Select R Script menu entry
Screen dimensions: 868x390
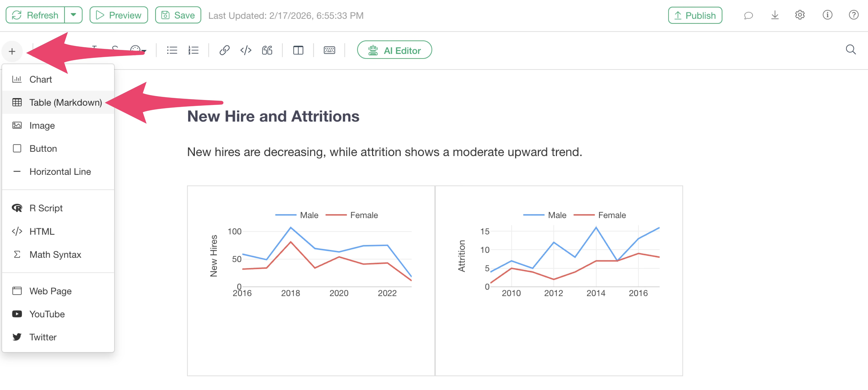click(x=46, y=208)
